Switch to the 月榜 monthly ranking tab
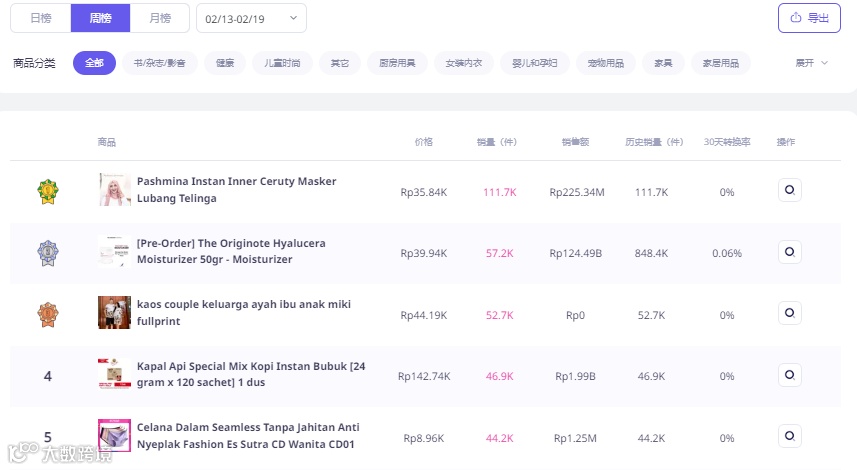This screenshot has height=470, width=857. (x=159, y=18)
